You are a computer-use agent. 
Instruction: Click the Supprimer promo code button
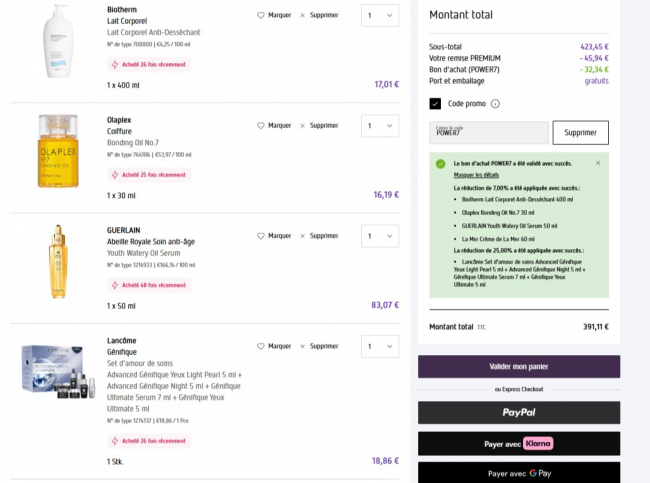tap(580, 133)
